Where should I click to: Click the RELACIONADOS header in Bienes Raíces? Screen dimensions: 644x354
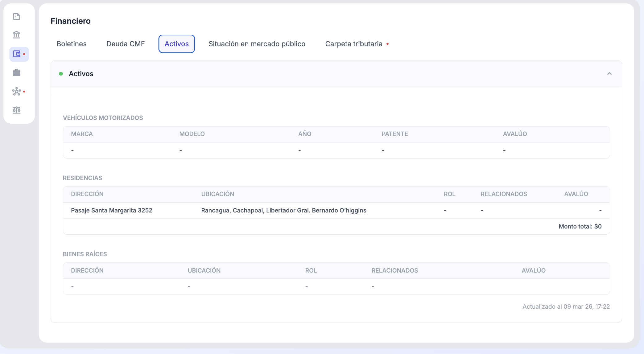click(394, 270)
